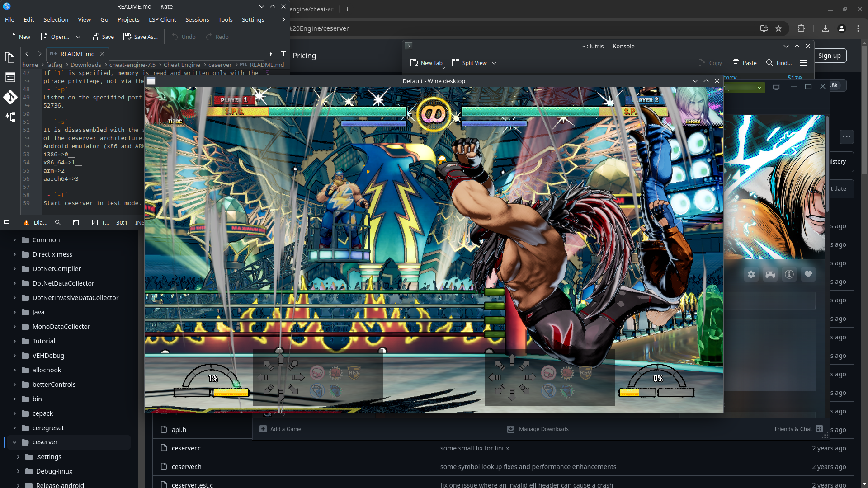Open the File menu in Kate

tap(9, 19)
